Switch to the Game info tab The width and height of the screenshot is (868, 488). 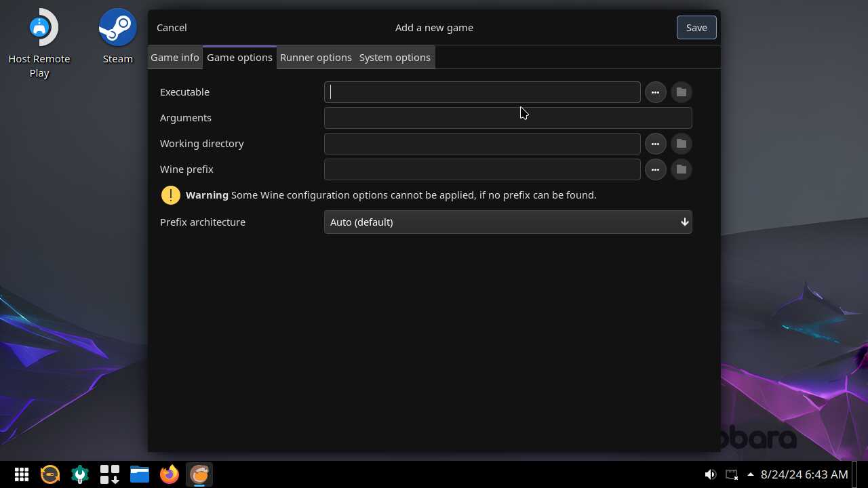tap(175, 58)
